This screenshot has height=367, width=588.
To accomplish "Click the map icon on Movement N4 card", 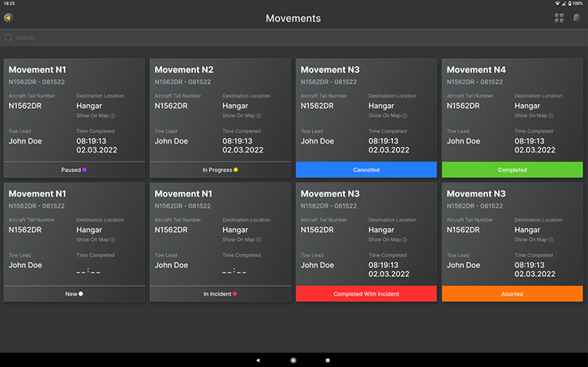I will (550, 115).
